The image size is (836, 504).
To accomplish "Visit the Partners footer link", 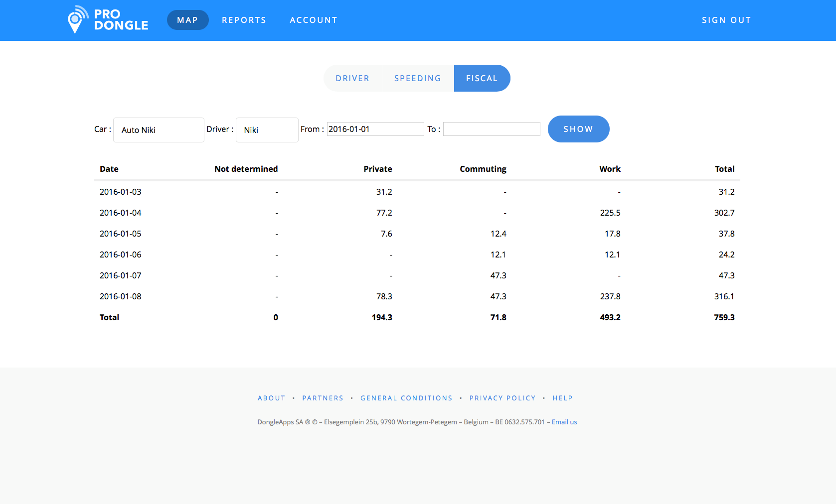I will click(323, 398).
